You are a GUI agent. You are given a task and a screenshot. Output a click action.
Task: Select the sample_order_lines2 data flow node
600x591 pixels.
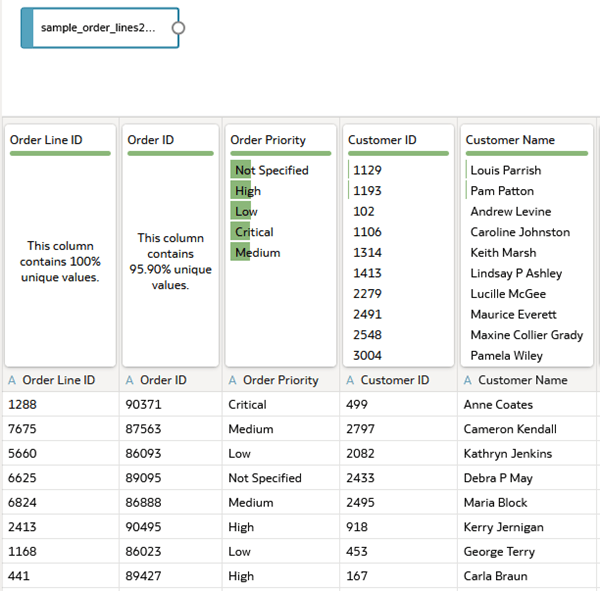coord(100,28)
